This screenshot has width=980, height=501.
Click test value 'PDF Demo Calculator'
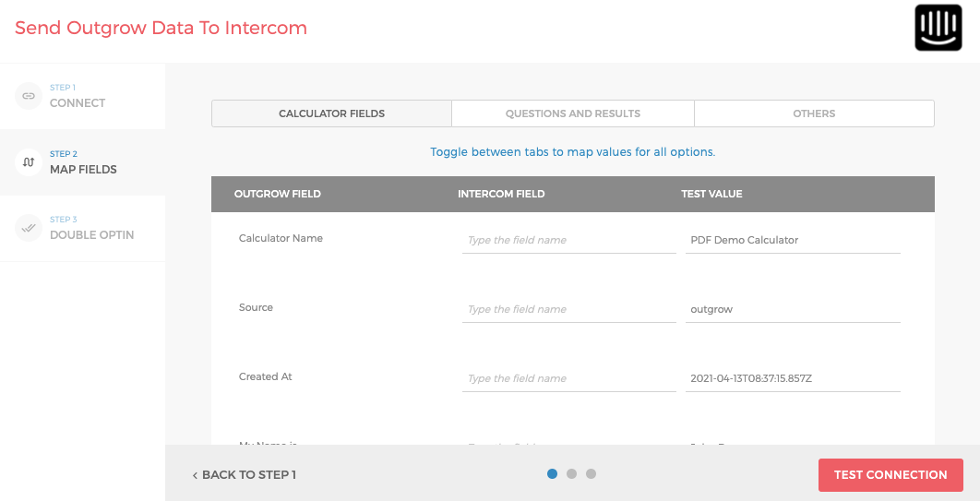[x=793, y=241]
